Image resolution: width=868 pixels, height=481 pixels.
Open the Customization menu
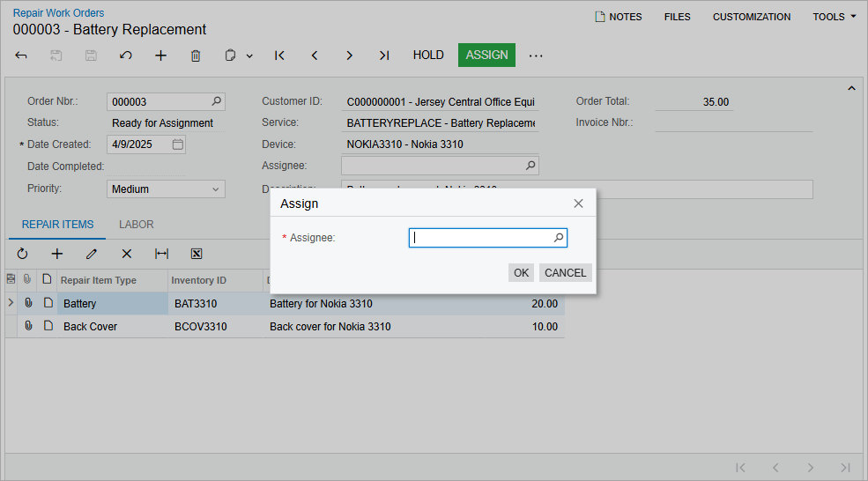click(752, 17)
